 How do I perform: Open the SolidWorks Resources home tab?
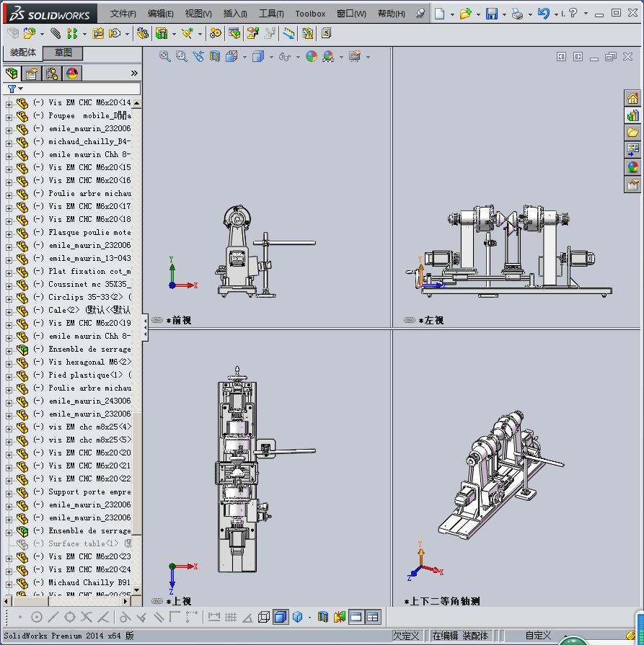pos(632,98)
